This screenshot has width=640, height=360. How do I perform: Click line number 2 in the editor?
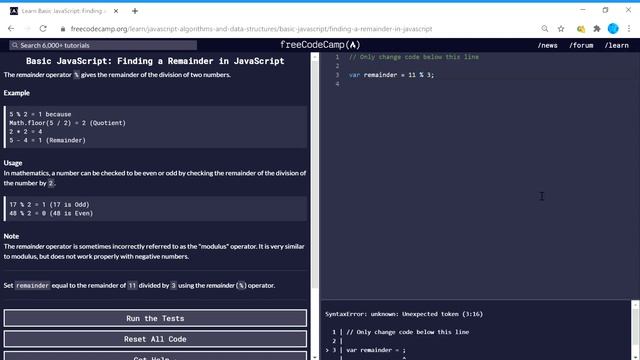click(337, 66)
